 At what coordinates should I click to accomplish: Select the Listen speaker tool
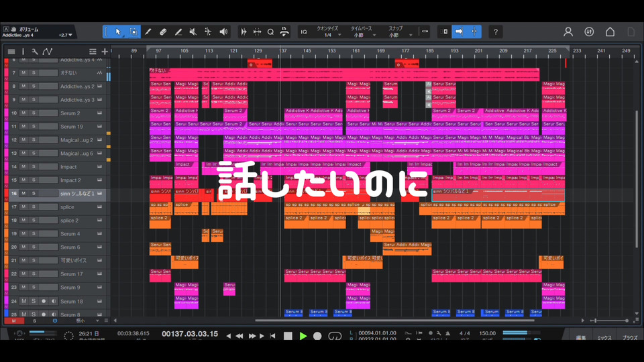(223, 32)
